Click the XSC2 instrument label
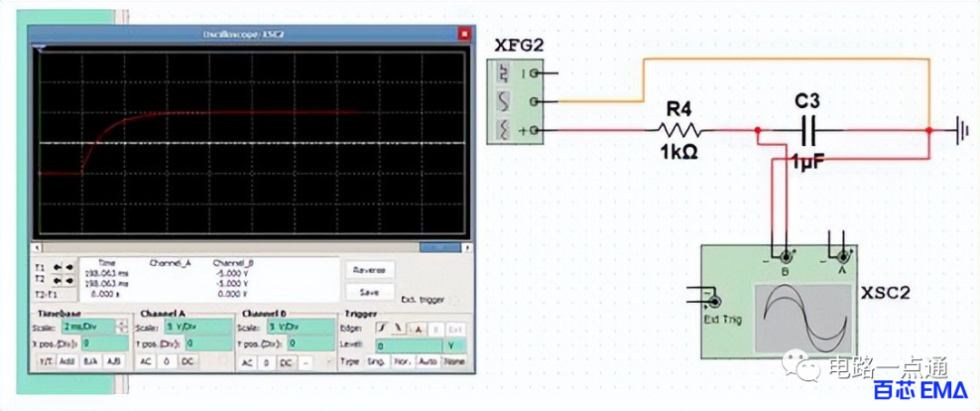Image resolution: width=980 pixels, height=411 pixels. pyautogui.click(x=884, y=292)
